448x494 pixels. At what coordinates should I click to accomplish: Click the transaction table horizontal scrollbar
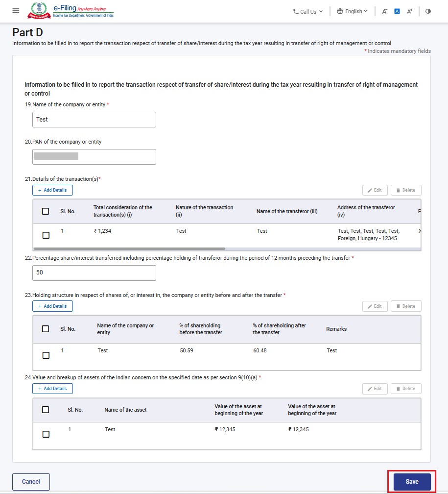point(129,248)
